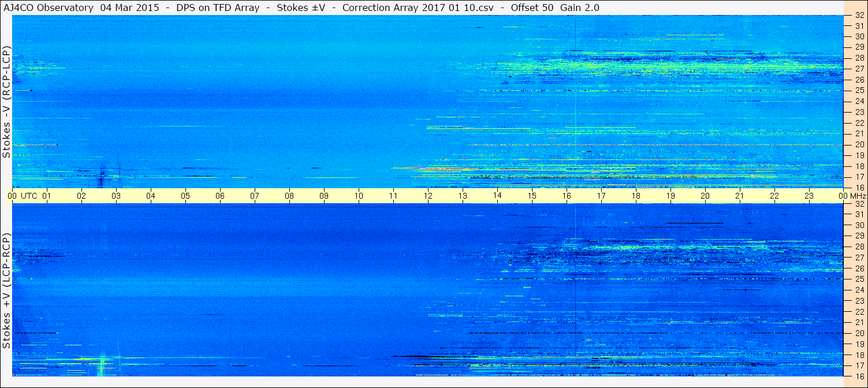Click the 22 hour marker on time axis
Viewport: 868px width, 388px height.
774,196
